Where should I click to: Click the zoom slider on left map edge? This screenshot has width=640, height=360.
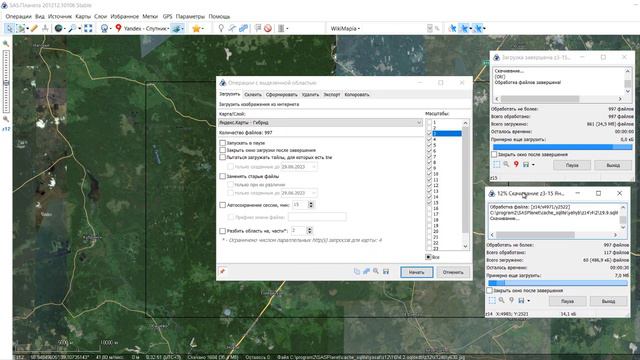click(x=6, y=82)
